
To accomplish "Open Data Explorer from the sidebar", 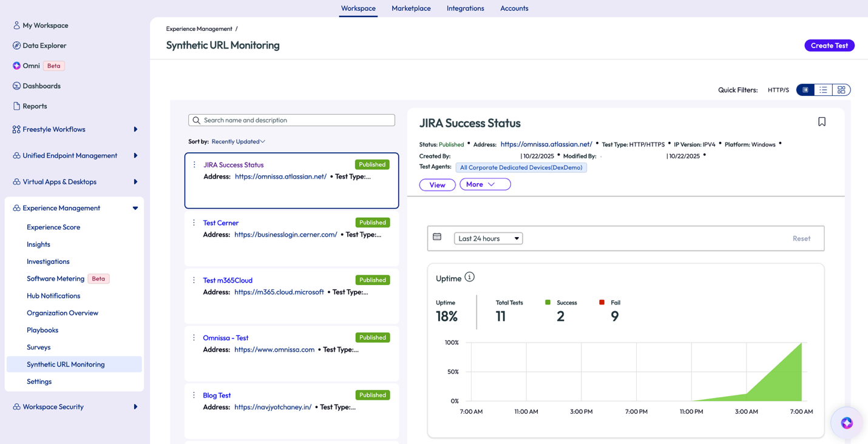I will pyautogui.click(x=44, y=45).
